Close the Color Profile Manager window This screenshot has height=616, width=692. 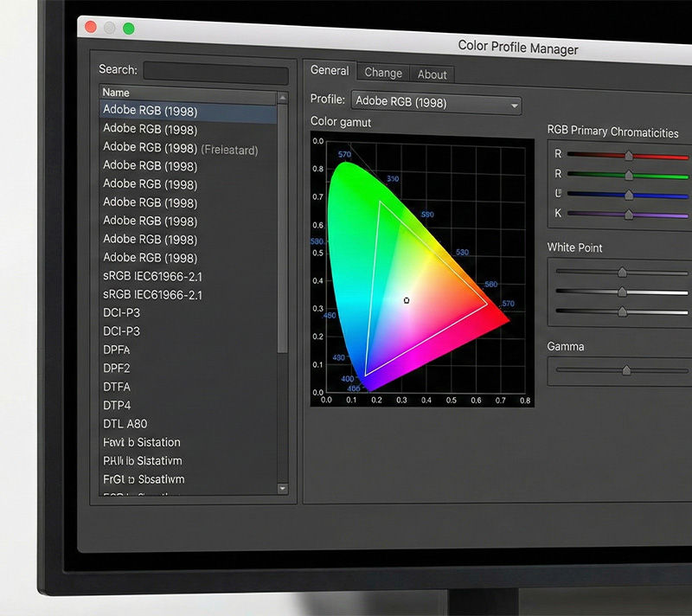[x=90, y=29]
